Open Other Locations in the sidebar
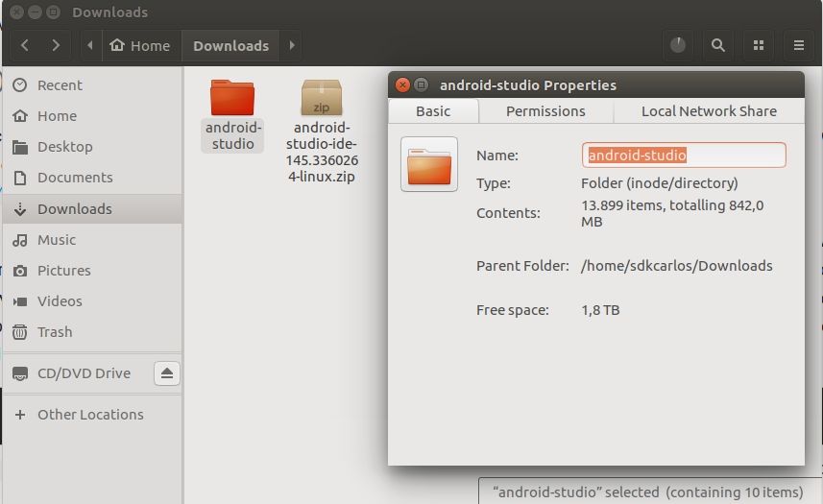 [92, 415]
